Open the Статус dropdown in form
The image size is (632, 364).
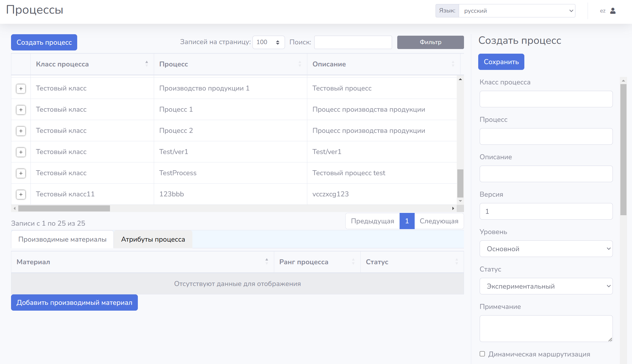coord(546,286)
